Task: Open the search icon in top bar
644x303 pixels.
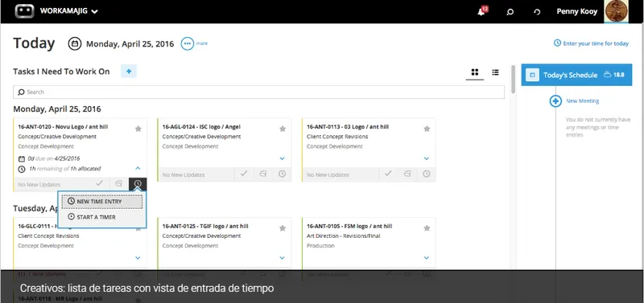Action: point(510,12)
